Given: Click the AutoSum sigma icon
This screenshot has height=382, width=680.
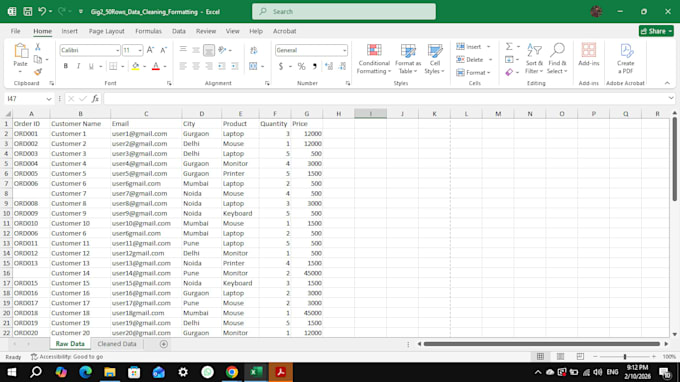Looking at the screenshot, I should point(509,46).
